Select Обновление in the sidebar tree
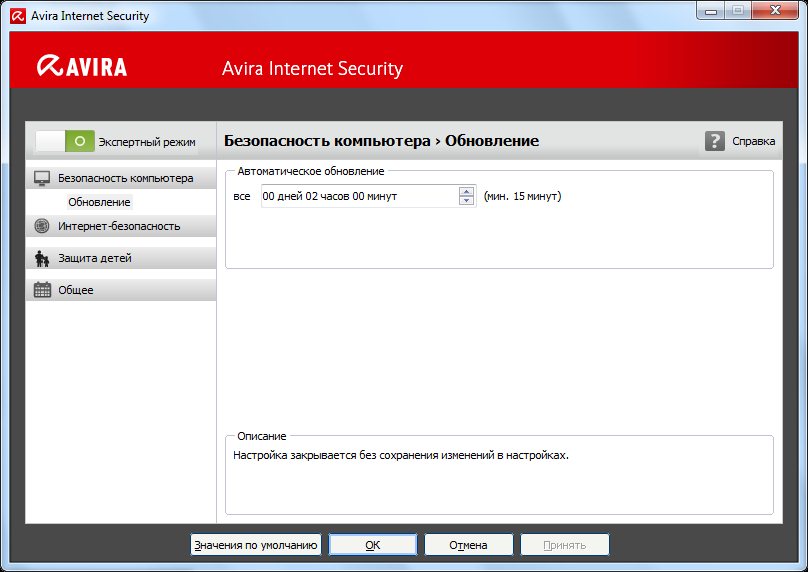808x572 pixels. point(99,202)
